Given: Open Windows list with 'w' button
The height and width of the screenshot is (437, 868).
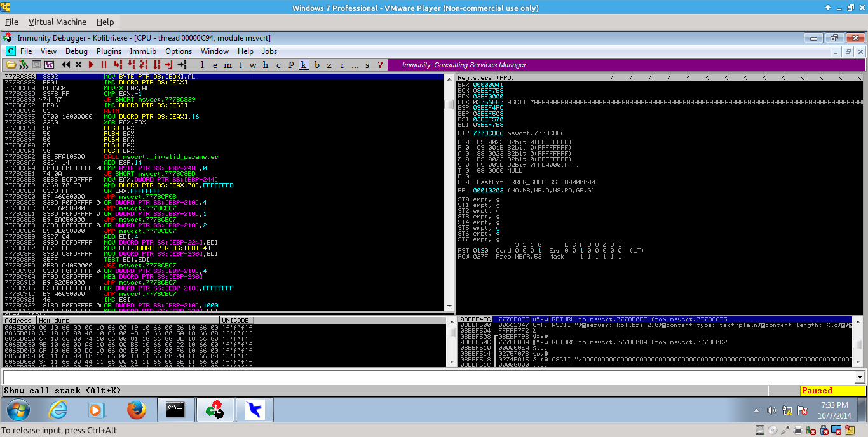Looking at the screenshot, I should click(253, 65).
